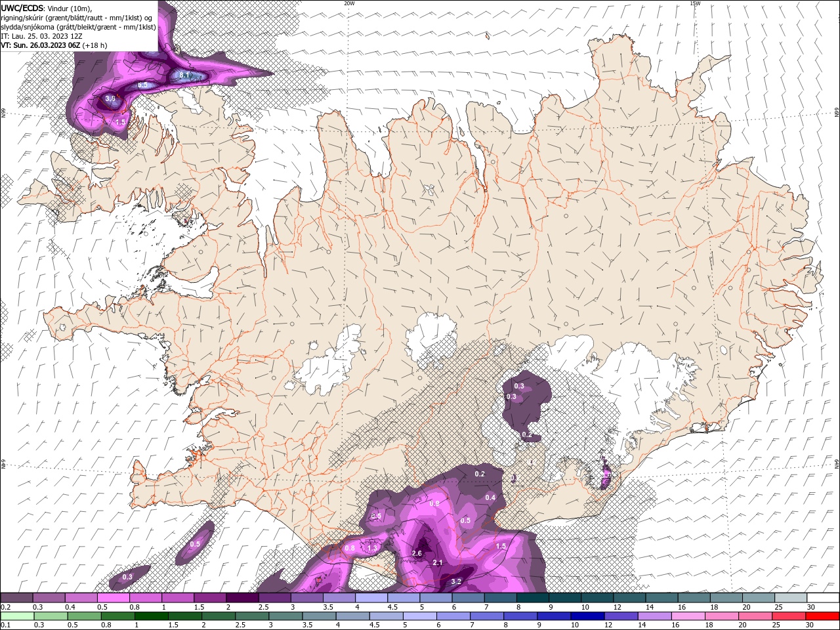The image size is (840, 630).
Task: Click the snow legend swatch between 0.2 and 0.3
Action: [x=16, y=598]
